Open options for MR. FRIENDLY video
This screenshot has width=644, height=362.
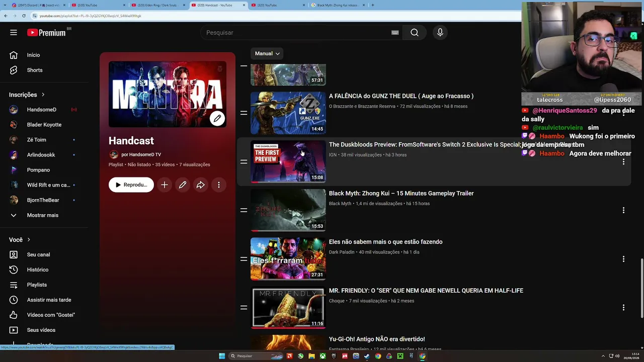[x=623, y=307]
